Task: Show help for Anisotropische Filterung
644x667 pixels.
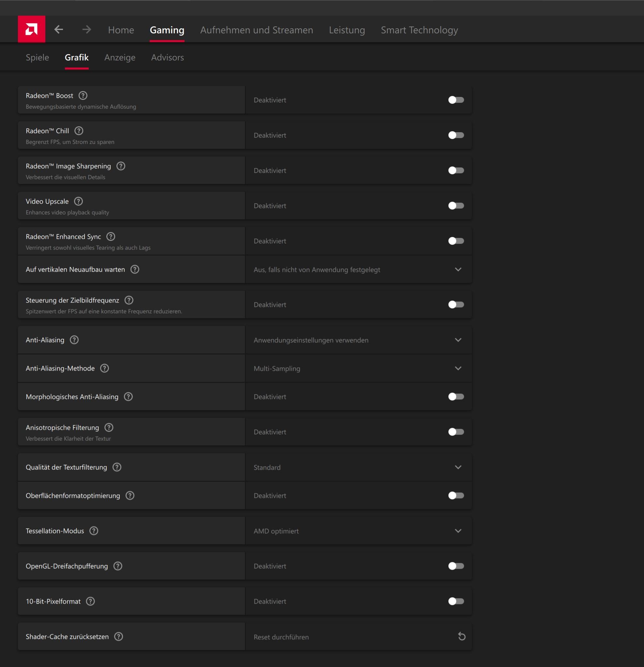Action: pos(109,428)
